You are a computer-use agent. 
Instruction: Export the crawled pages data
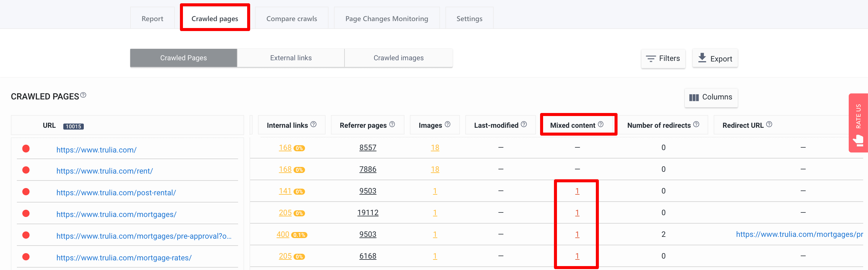715,58
